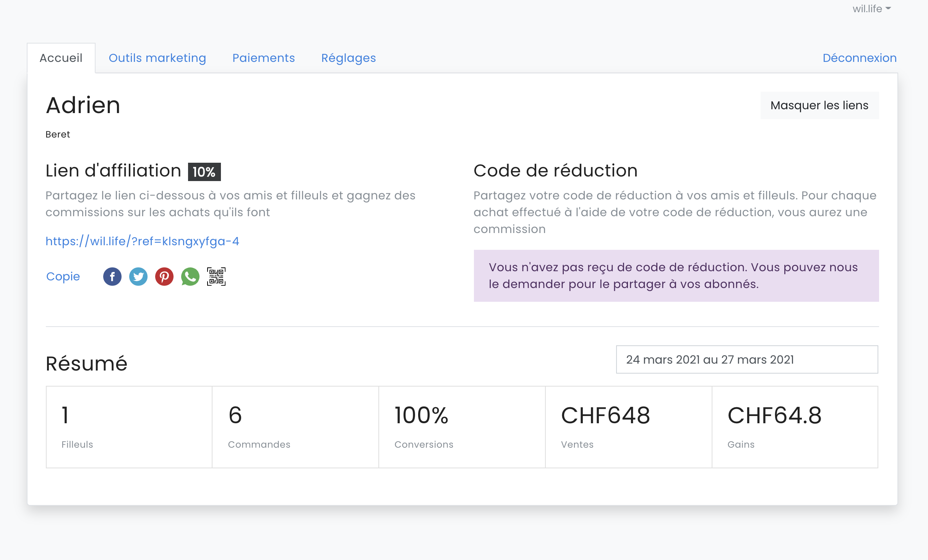This screenshot has height=560, width=928.
Task: Click the Conversions summary card
Action: 462,427
